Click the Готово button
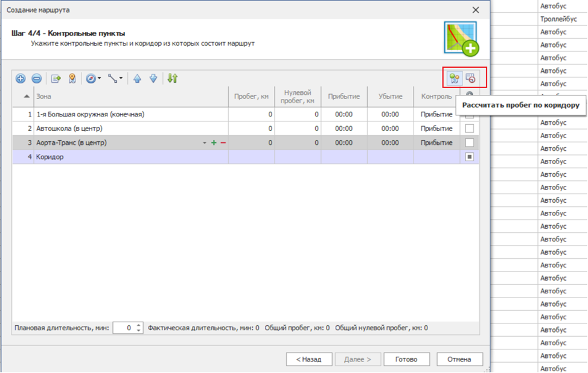The width and height of the screenshot is (588, 373). 406,359
